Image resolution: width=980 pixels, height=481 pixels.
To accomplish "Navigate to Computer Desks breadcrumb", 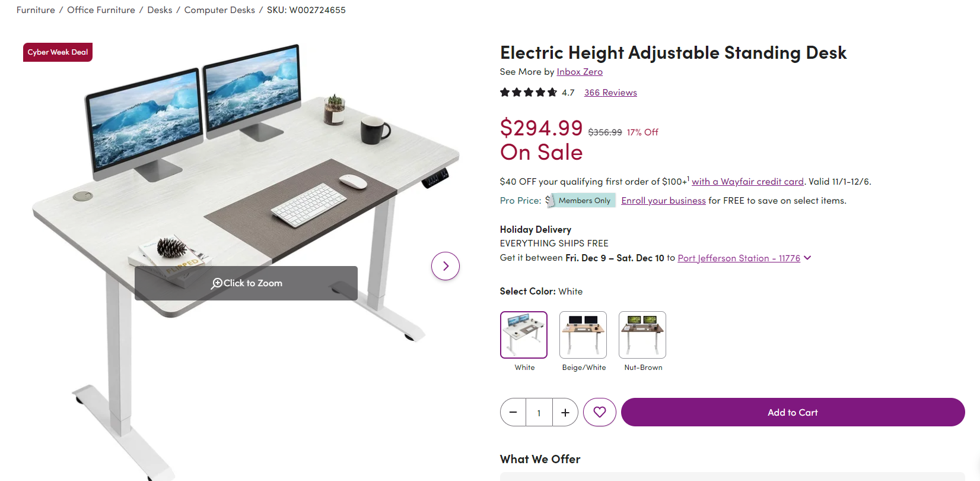I will click(x=219, y=10).
